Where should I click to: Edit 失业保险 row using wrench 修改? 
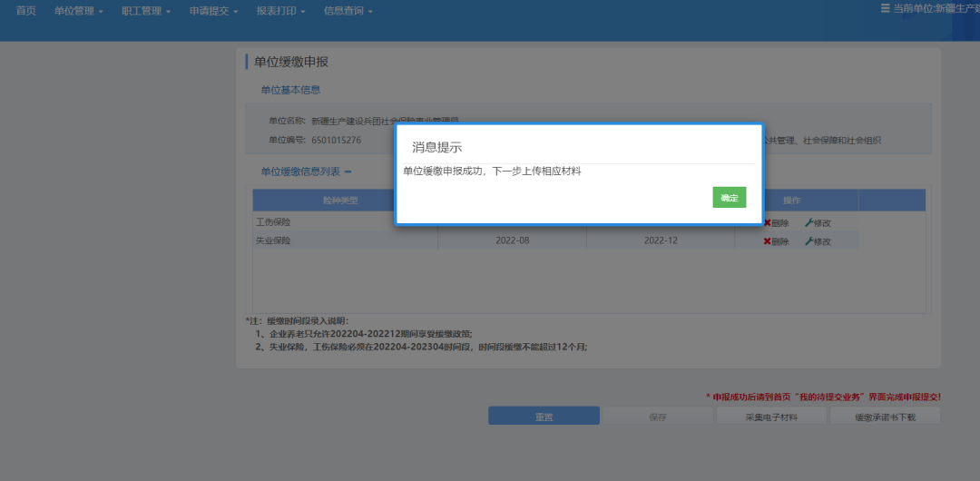[x=818, y=241]
